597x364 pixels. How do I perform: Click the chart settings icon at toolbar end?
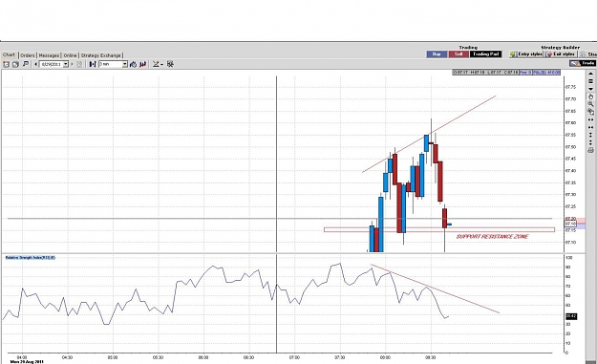[x=170, y=64]
